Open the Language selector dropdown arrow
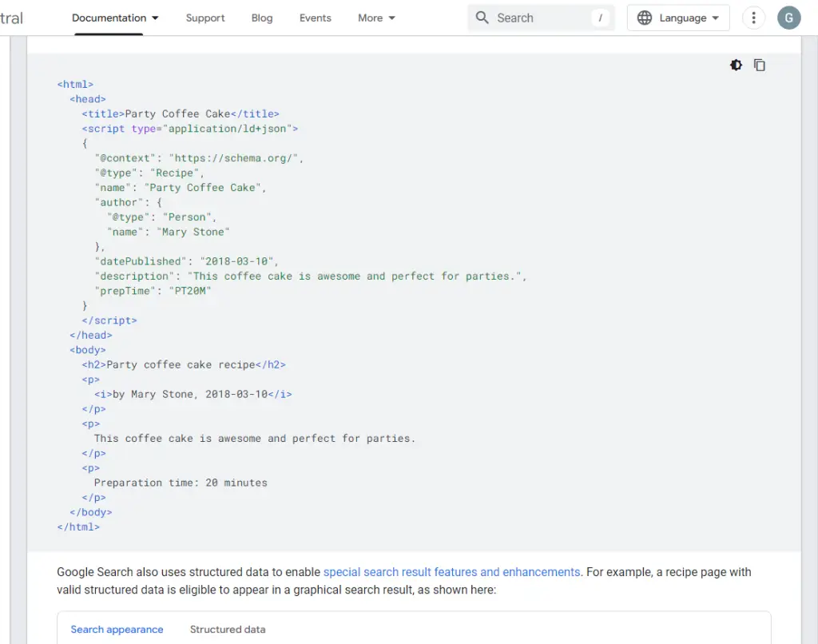 (716, 18)
